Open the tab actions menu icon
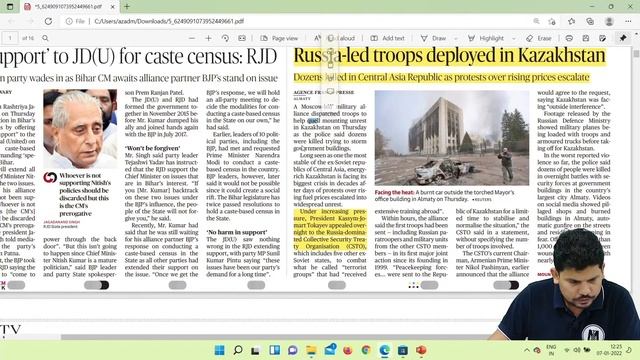The height and width of the screenshot is (360, 640). [10, 7]
